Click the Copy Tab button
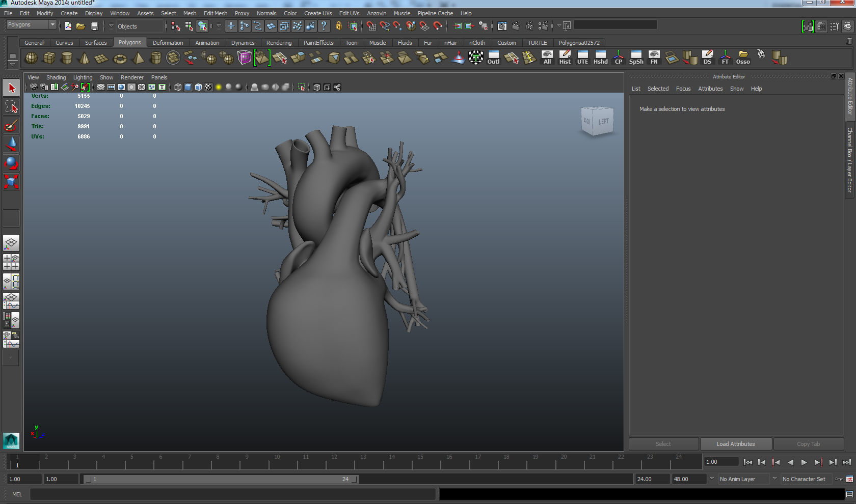 coord(808,444)
